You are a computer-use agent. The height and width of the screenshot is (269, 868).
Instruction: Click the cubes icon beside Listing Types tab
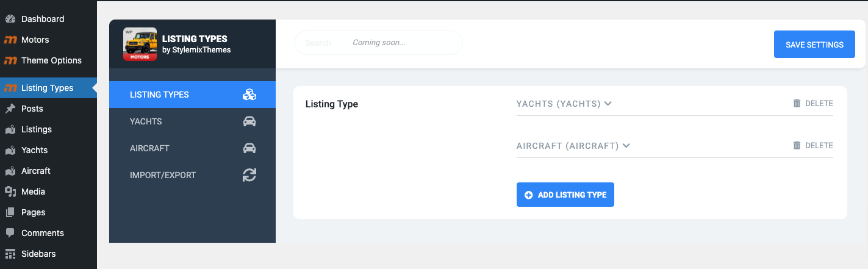tap(249, 95)
